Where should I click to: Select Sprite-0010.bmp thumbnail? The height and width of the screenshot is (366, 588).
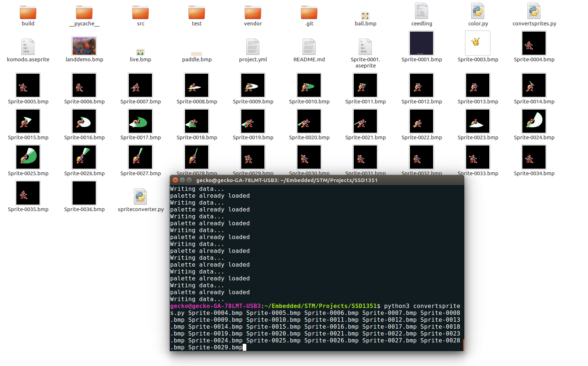[x=309, y=85]
